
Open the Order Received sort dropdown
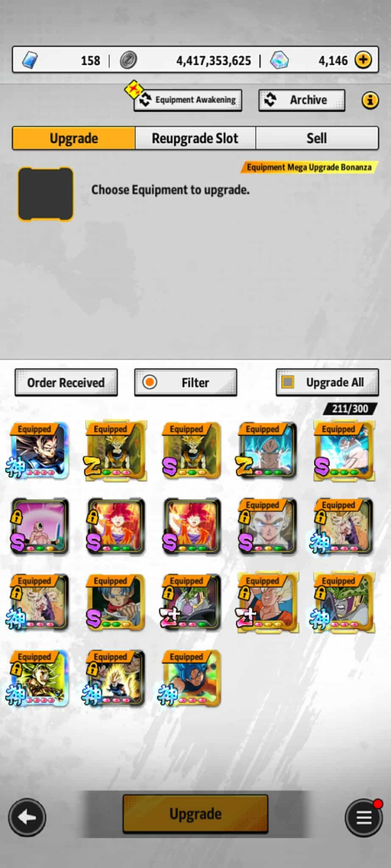pos(66,382)
